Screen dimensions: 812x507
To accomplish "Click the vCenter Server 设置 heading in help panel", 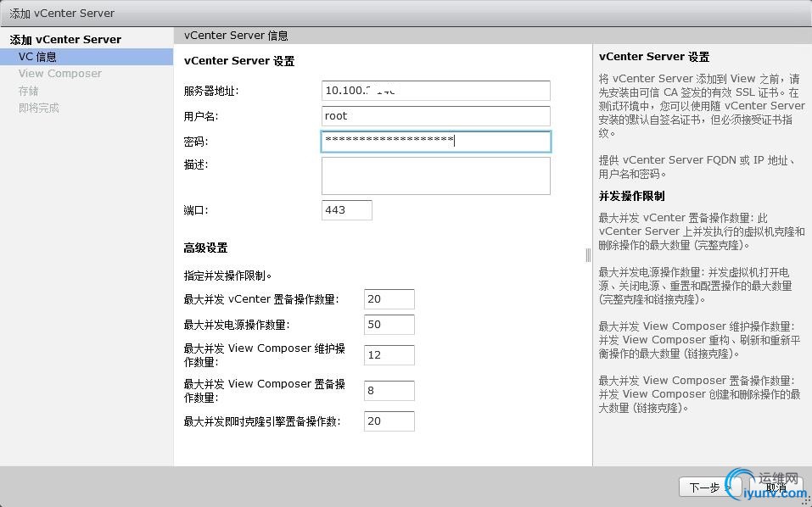I will (654, 57).
